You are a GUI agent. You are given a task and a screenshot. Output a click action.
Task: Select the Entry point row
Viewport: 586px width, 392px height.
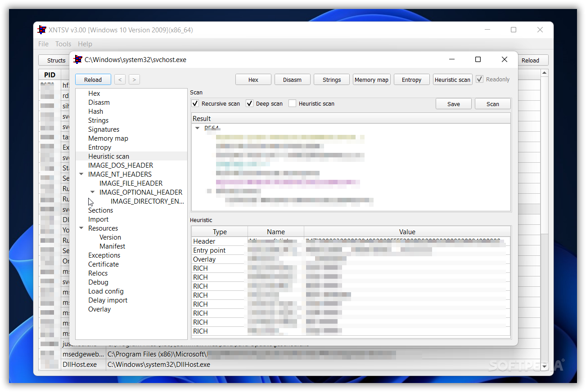coord(351,250)
